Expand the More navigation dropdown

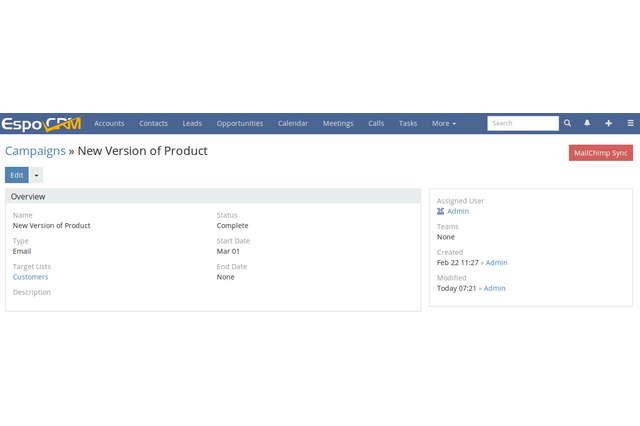coord(443,123)
